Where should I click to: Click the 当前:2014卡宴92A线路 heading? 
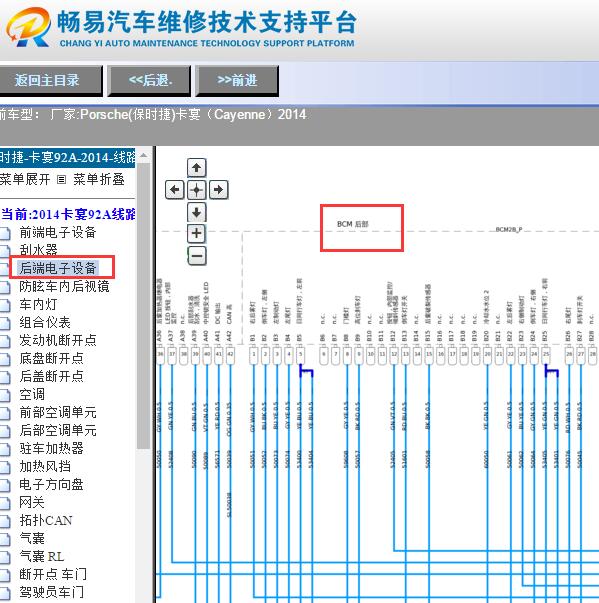68,214
